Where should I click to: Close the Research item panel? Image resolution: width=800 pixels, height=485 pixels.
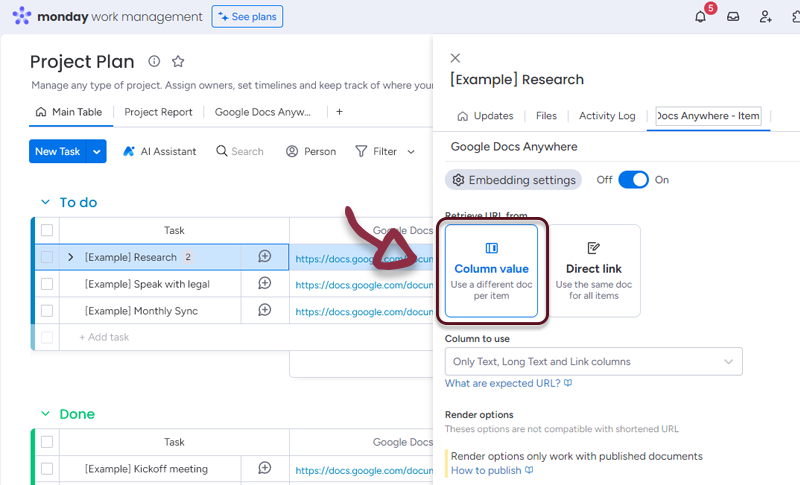coord(456,59)
